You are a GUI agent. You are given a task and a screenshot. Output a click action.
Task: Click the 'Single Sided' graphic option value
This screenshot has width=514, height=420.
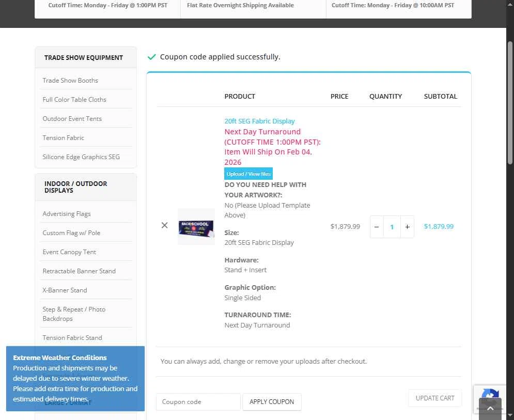[x=243, y=298]
